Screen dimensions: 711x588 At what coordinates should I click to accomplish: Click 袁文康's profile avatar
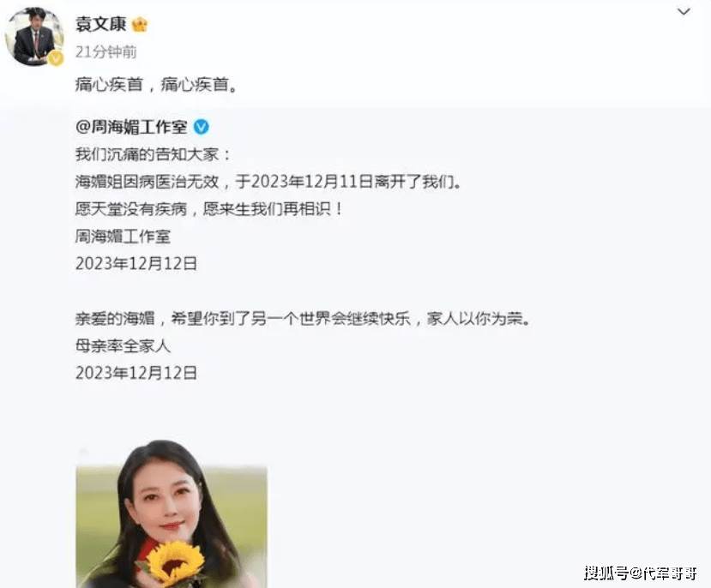pyautogui.click(x=34, y=37)
